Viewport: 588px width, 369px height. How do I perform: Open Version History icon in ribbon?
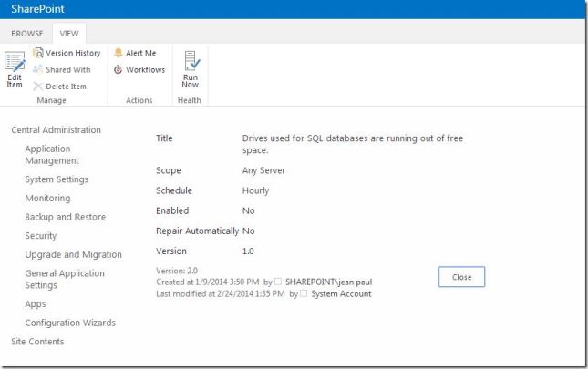(38, 53)
